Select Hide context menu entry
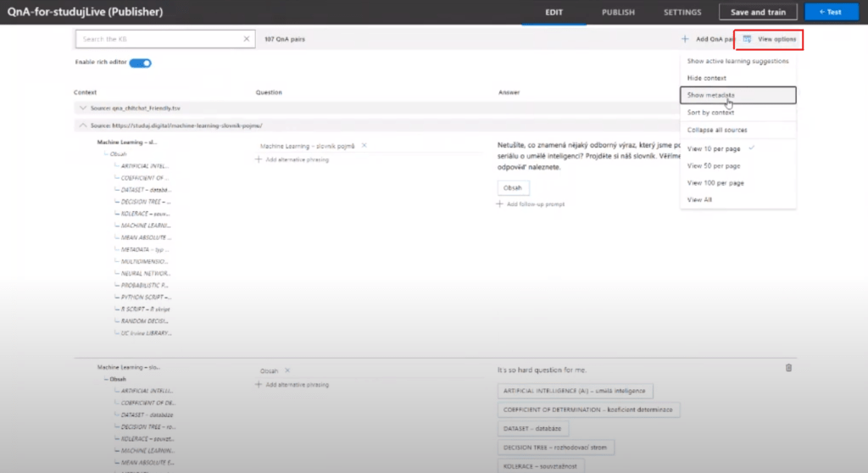 [706, 77]
